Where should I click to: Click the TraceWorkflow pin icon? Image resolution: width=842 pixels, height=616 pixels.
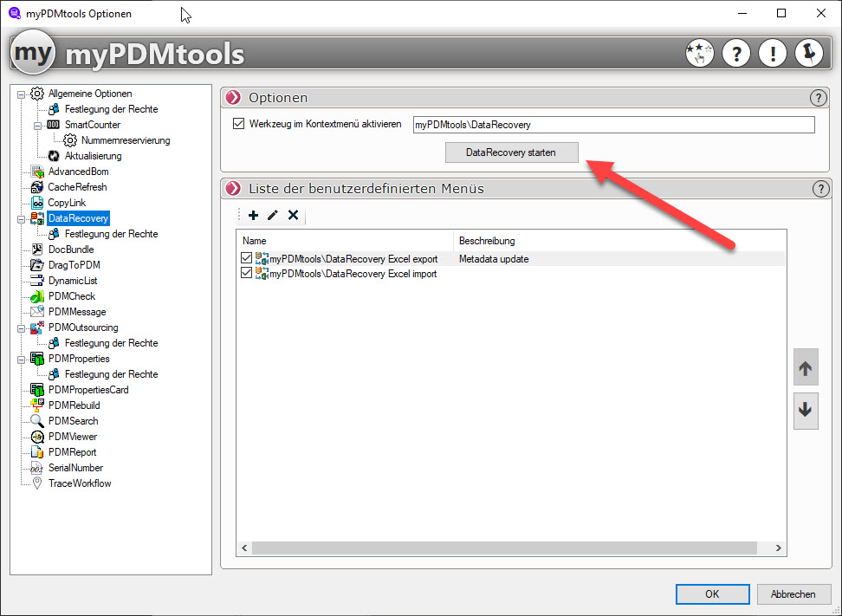[37, 483]
